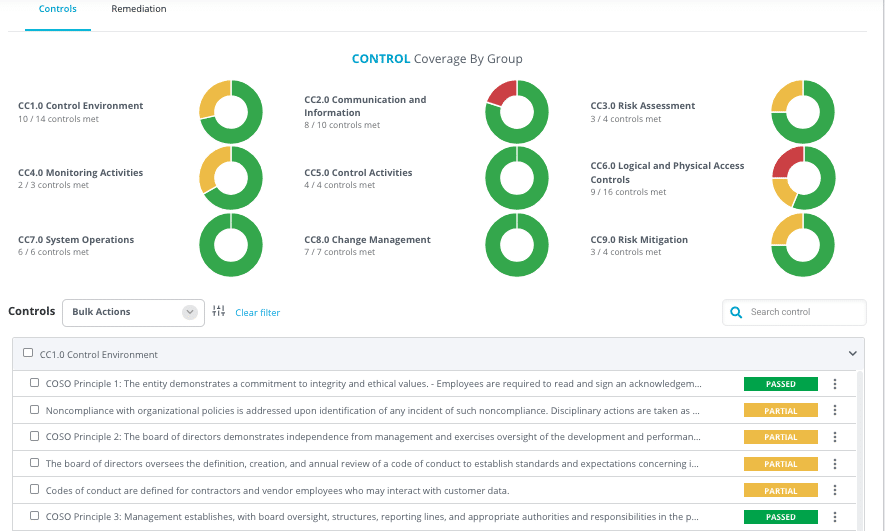The width and height of the screenshot is (885, 531).
Task: Tick the checkbox for Noncompliance policies row
Action: [x=34, y=409]
